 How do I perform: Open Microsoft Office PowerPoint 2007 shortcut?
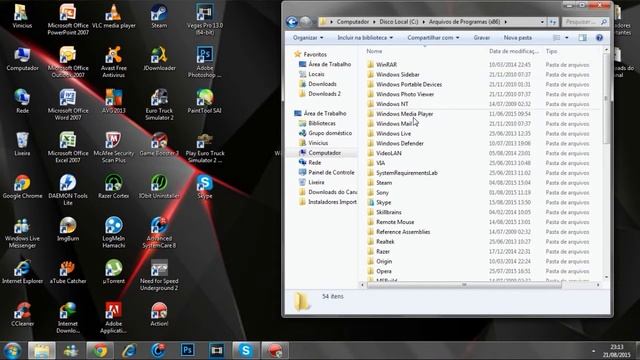68,19
